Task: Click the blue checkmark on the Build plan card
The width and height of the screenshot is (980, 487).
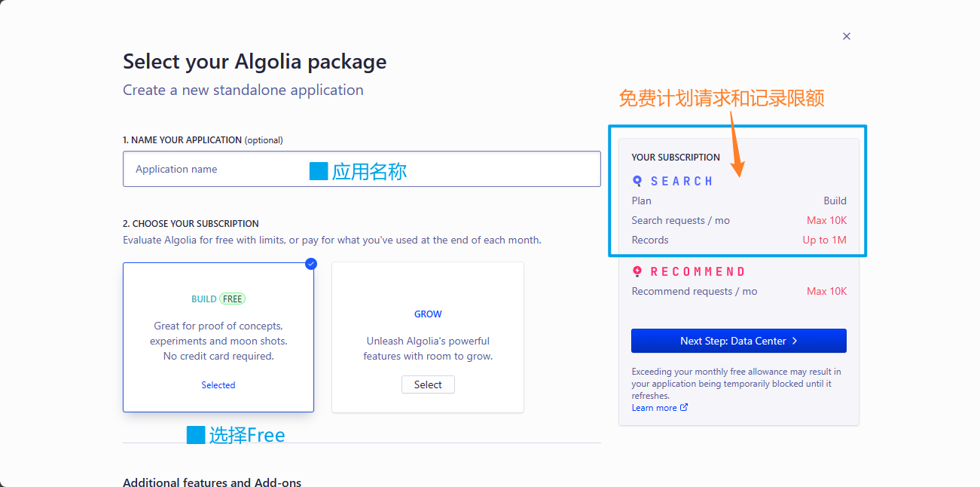Action: [310, 264]
